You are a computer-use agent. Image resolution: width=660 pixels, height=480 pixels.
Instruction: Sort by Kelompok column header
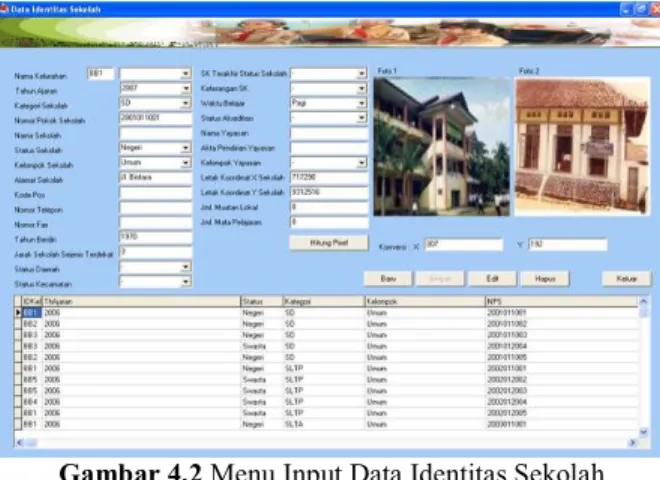coord(425,301)
